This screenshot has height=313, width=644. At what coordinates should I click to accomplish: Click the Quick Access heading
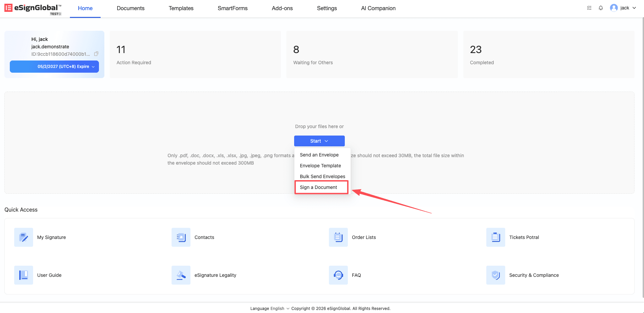[x=21, y=210]
